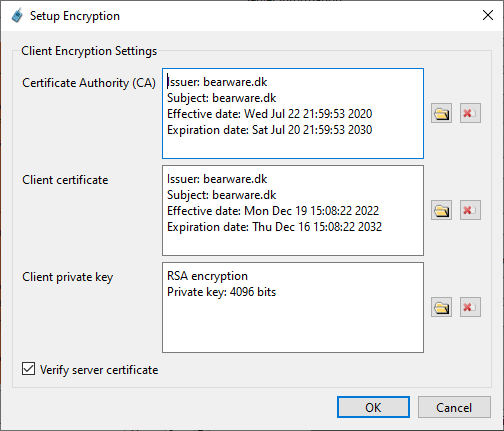Click the Client private key label

click(x=68, y=277)
